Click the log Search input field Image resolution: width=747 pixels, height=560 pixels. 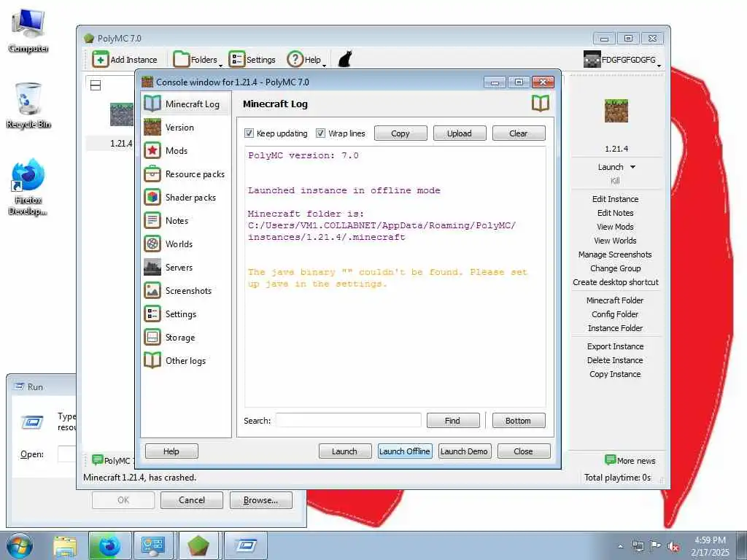(348, 421)
